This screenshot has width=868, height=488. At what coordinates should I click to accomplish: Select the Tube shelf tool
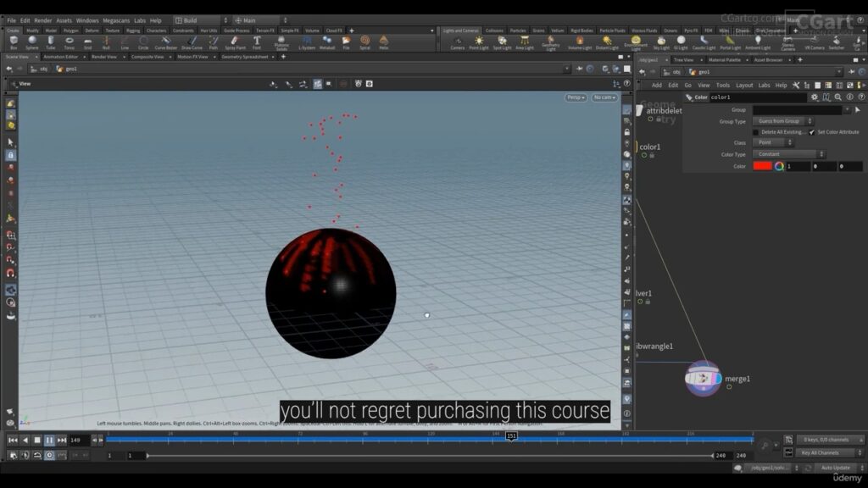(50, 42)
